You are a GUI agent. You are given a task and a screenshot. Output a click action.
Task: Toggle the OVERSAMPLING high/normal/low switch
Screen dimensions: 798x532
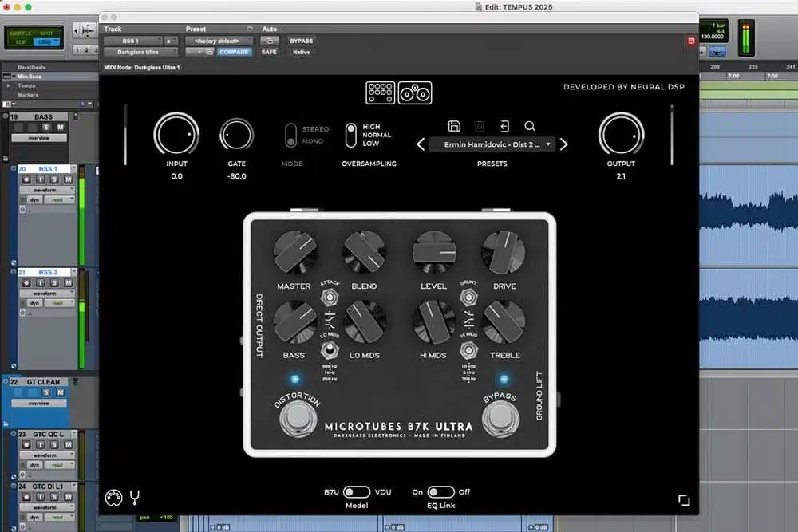pyautogui.click(x=350, y=135)
